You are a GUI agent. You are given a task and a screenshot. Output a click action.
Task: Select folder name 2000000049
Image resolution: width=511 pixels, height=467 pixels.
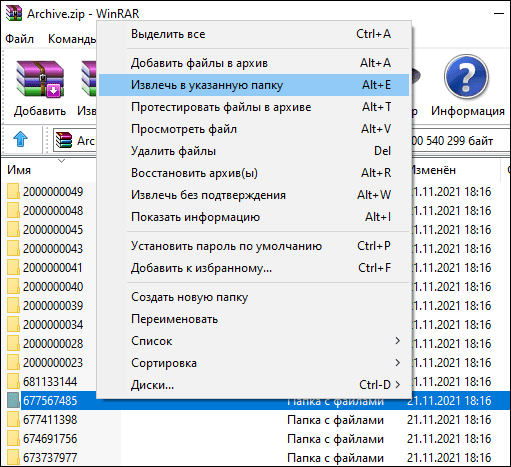click(53, 192)
